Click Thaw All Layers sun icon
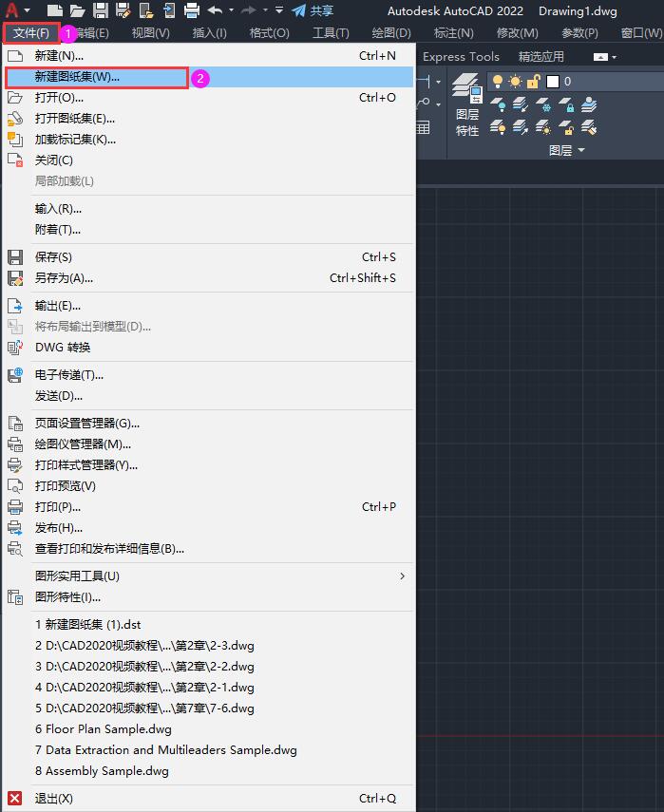The image size is (664, 812). [543, 127]
